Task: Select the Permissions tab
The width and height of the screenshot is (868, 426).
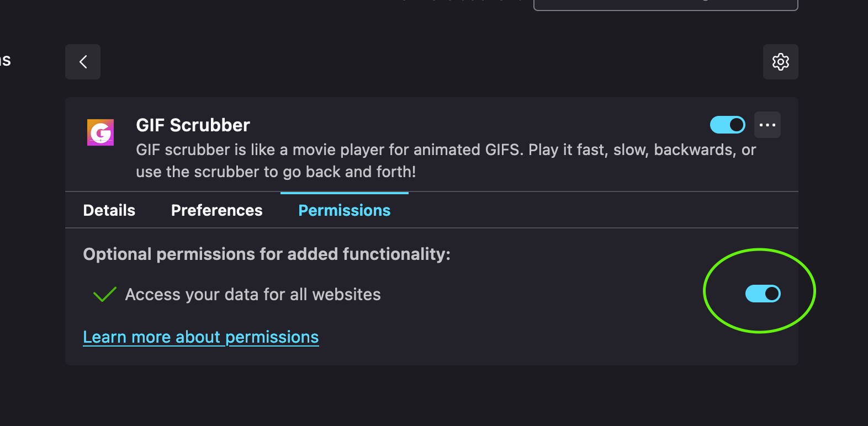Action: point(343,210)
